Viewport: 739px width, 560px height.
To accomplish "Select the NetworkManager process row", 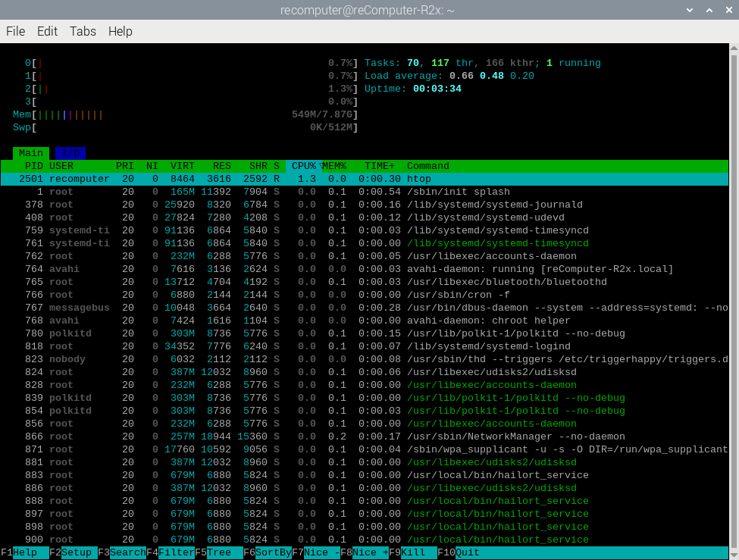I will [364, 436].
